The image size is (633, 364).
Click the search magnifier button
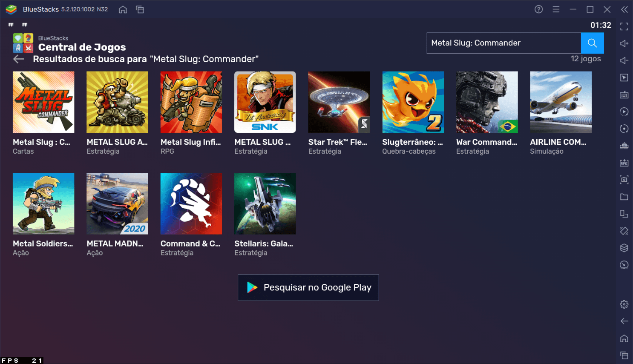tap(592, 43)
